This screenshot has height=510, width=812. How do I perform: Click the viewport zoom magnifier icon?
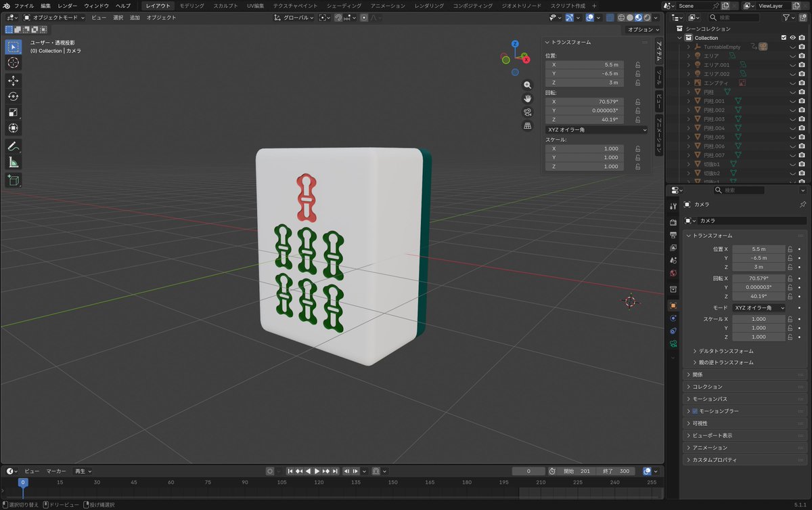tap(528, 85)
